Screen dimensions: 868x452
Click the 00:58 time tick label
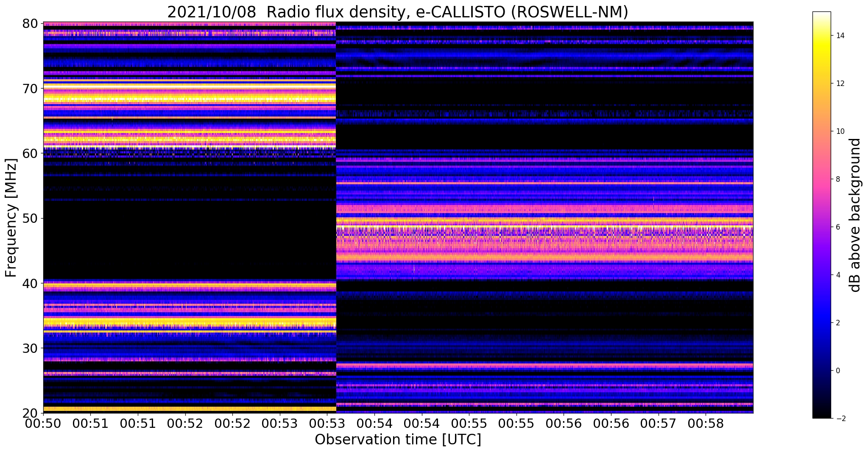pyautogui.click(x=705, y=424)
